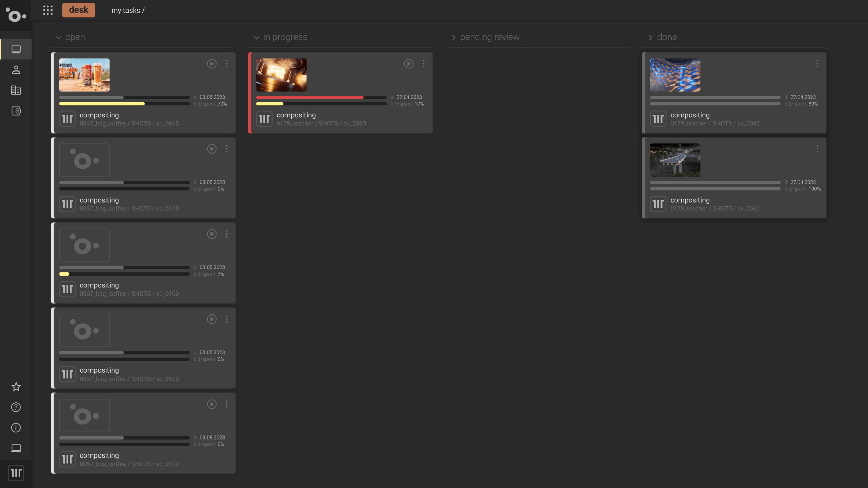Click the favorites star icon
The height and width of the screenshot is (488, 868).
(16, 387)
